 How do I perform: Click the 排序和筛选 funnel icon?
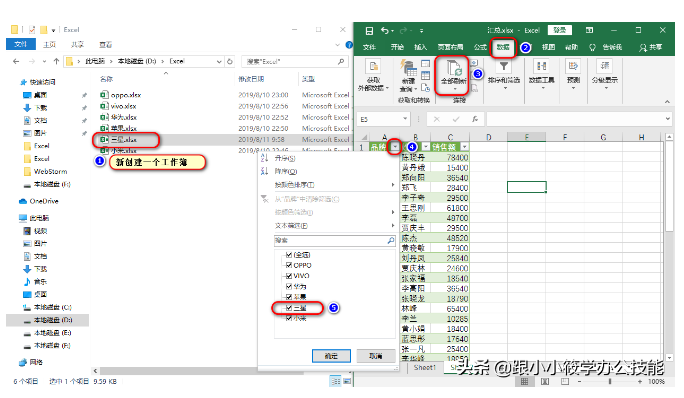pos(504,66)
